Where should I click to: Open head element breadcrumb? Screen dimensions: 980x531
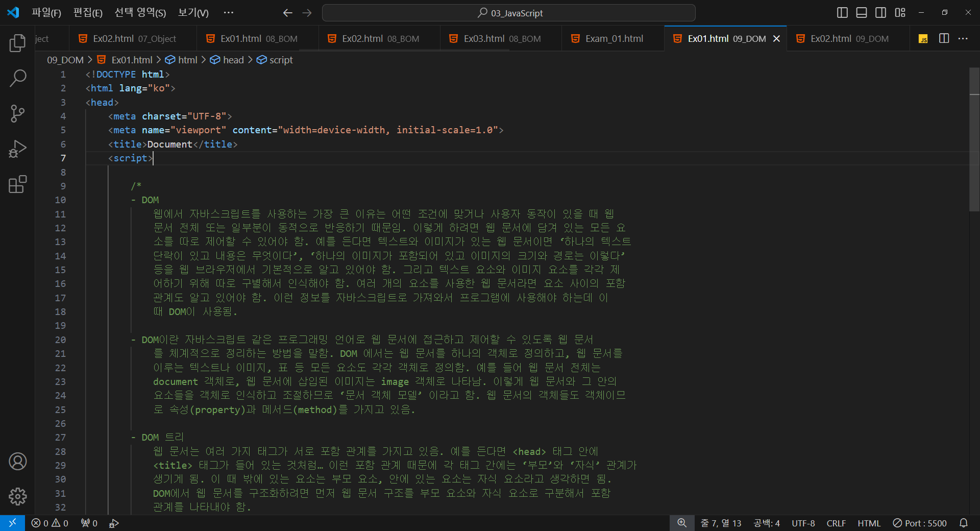coord(228,60)
